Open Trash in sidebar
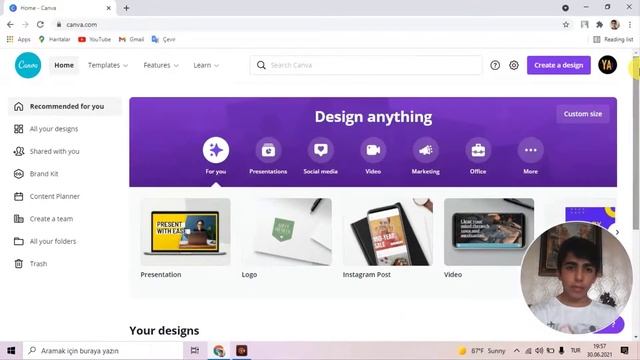This screenshot has height=360, width=640. click(65, 264)
